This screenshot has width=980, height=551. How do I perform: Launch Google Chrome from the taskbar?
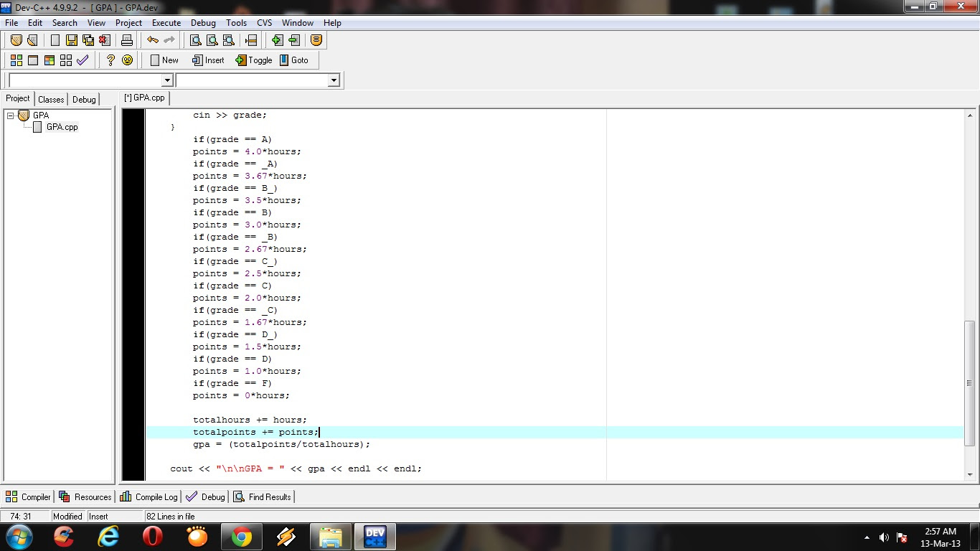pos(242,537)
